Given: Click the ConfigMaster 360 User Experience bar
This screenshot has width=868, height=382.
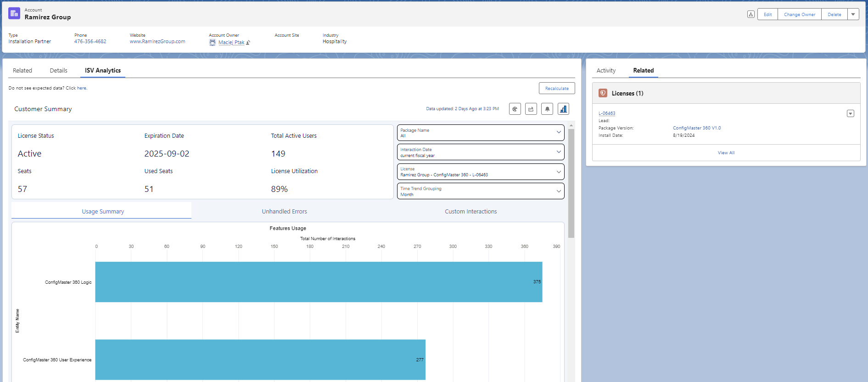Looking at the screenshot, I should tap(260, 360).
